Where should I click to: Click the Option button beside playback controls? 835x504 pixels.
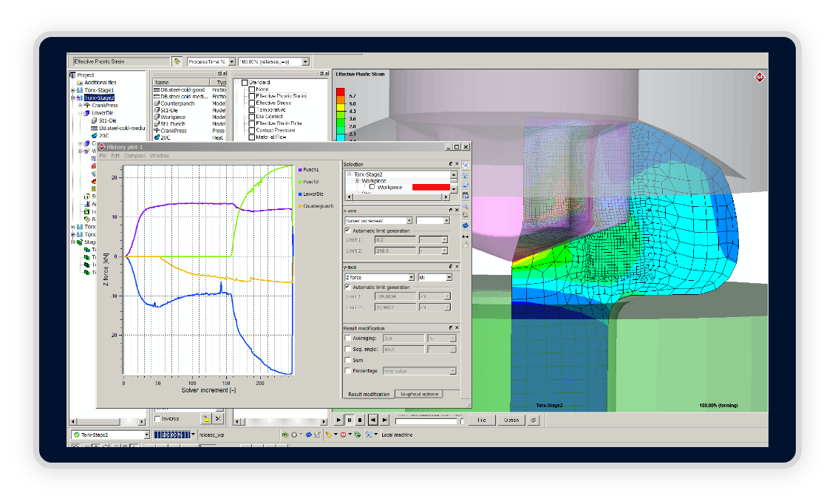(x=511, y=420)
